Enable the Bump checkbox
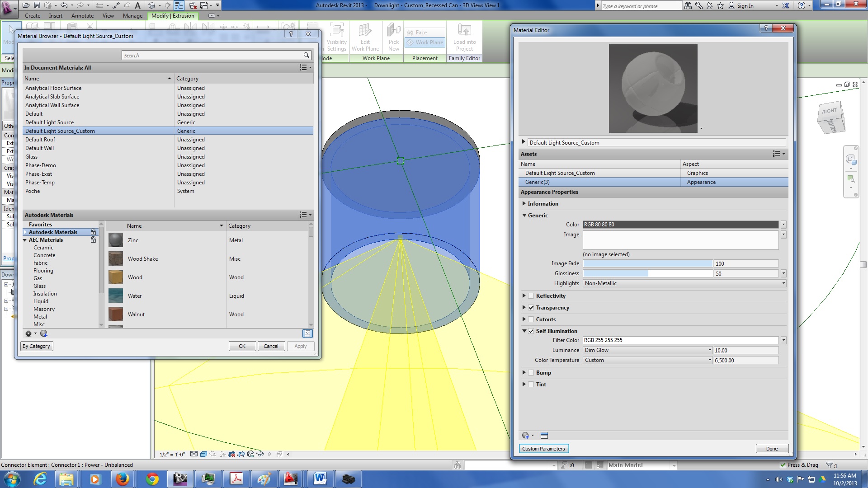The image size is (868, 488). coord(531,373)
